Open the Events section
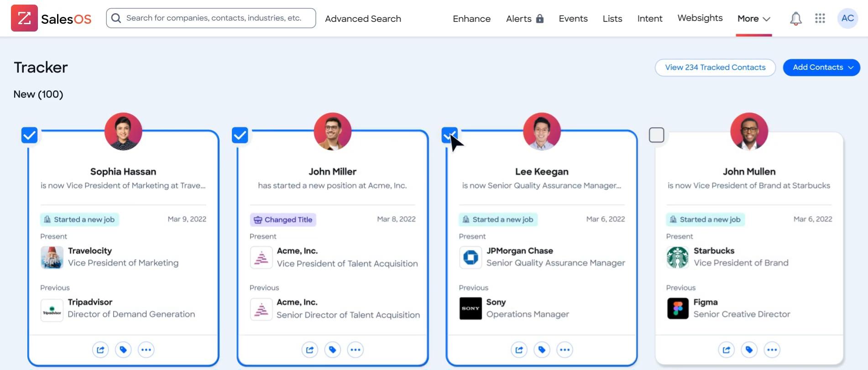The image size is (868, 370). (x=573, y=19)
